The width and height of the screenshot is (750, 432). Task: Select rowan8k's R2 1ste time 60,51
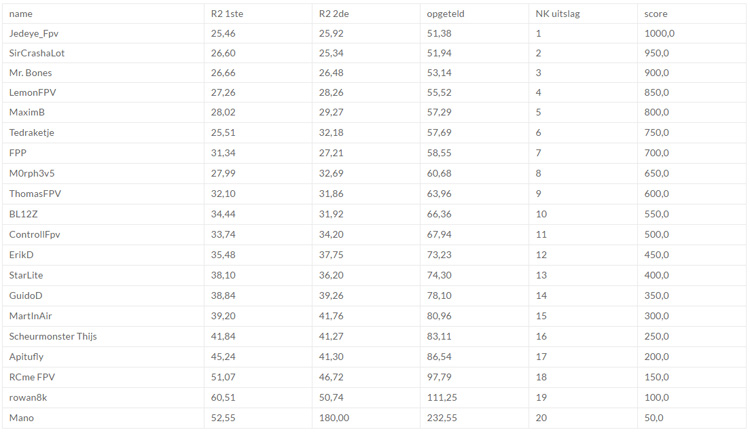(223, 397)
